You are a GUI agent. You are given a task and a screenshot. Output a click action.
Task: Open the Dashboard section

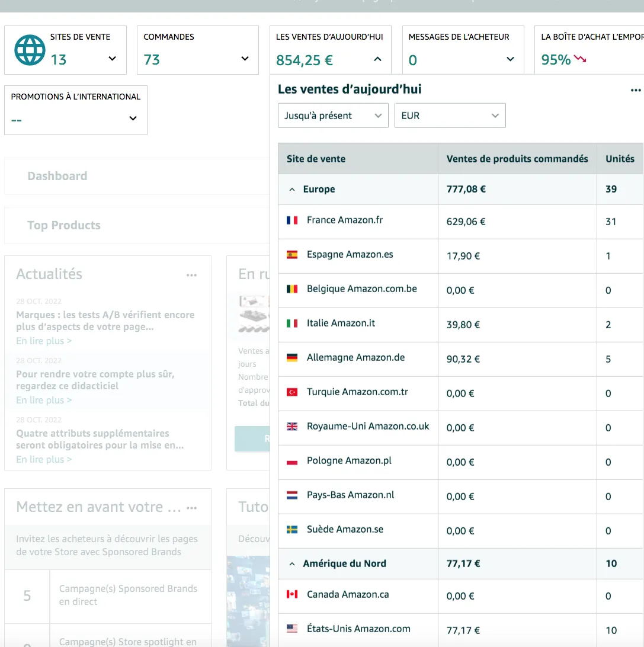pyautogui.click(x=57, y=176)
